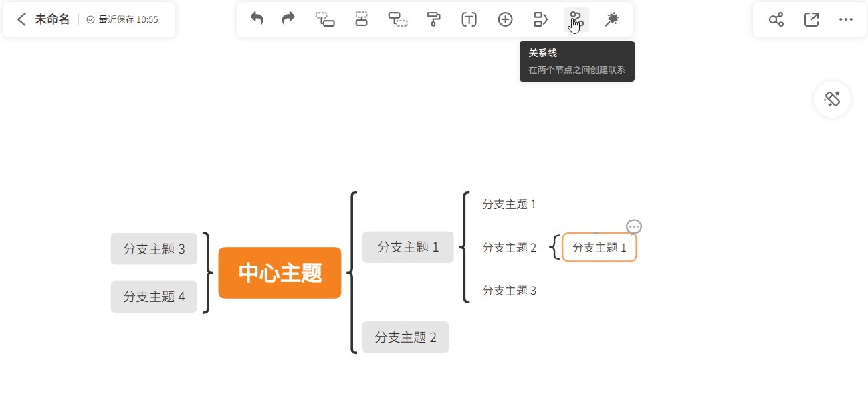Click the export arrow icon at top right
This screenshot has width=868, height=401.
[811, 19]
